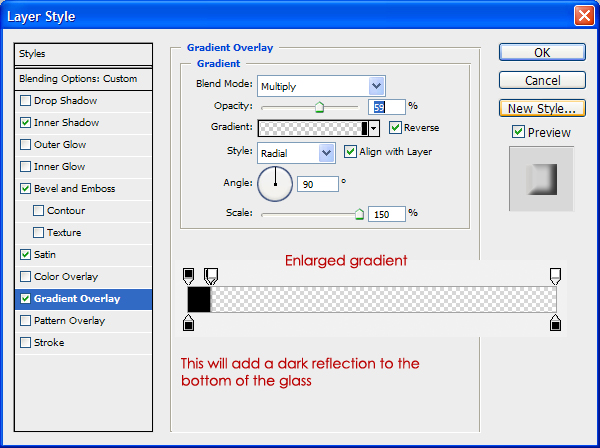Select Blending Options: Custom

pos(83,79)
